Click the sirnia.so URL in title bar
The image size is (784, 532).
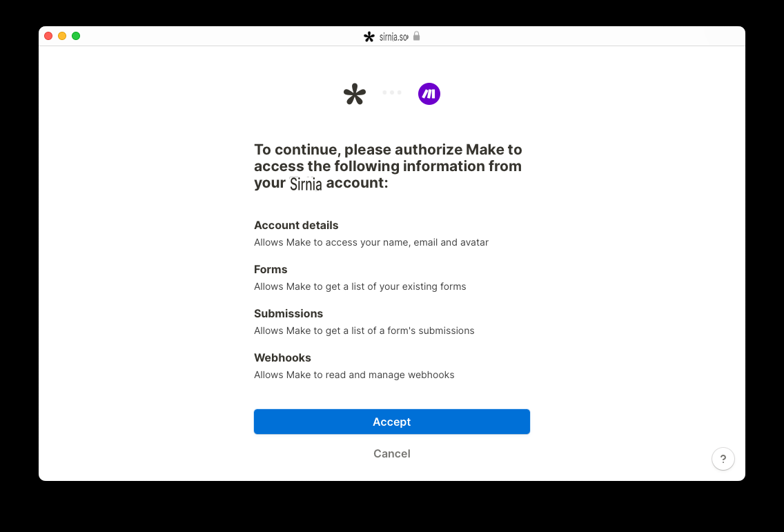coord(393,37)
